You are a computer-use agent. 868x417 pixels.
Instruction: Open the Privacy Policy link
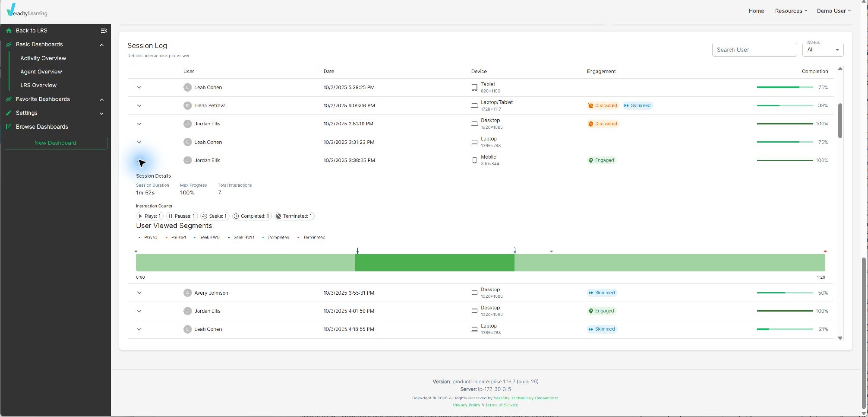pos(466,405)
